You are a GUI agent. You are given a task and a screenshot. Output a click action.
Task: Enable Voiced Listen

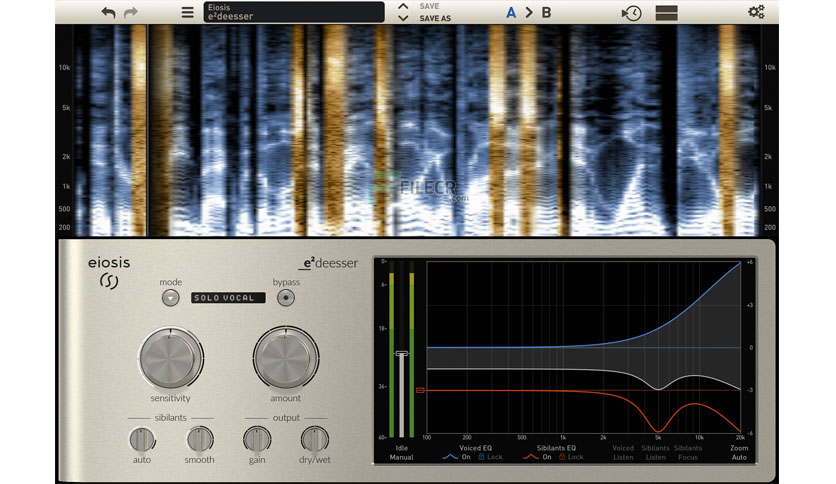point(623,453)
